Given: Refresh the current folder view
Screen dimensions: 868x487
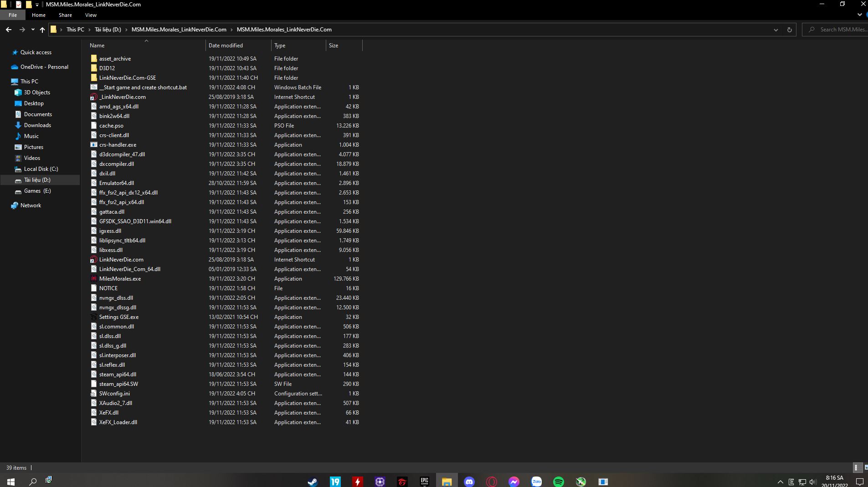Looking at the screenshot, I should (x=789, y=30).
